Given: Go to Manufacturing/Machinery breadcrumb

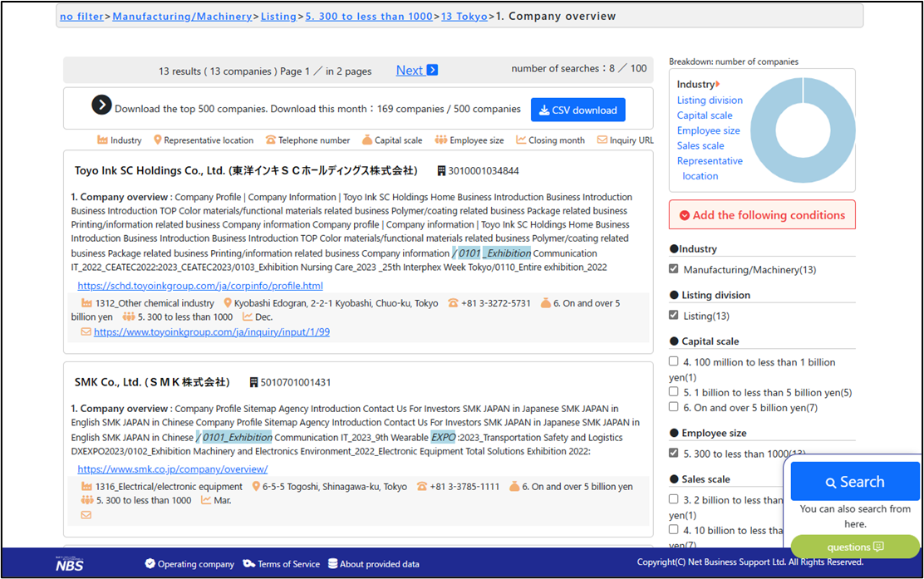Looking at the screenshot, I should (x=182, y=17).
